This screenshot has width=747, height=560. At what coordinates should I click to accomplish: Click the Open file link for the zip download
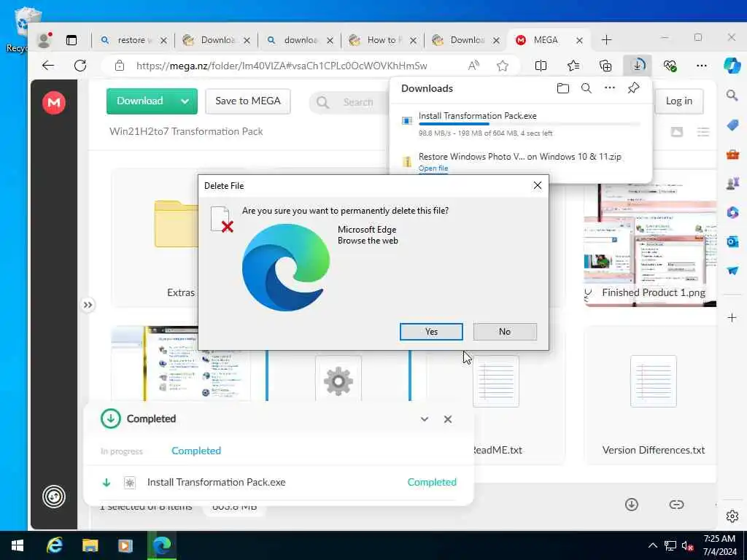coord(433,168)
